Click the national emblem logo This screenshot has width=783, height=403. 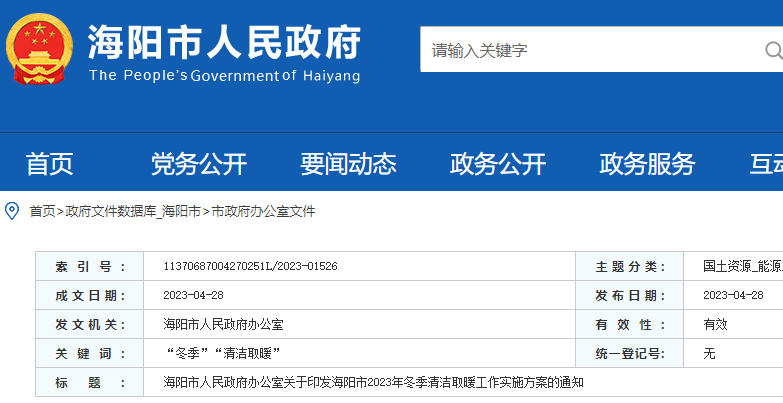click(x=39, y=50)
